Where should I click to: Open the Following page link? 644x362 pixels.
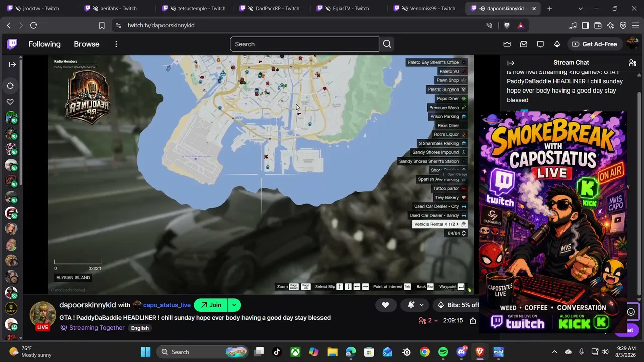pyautogui.click(x=44, y=44)
